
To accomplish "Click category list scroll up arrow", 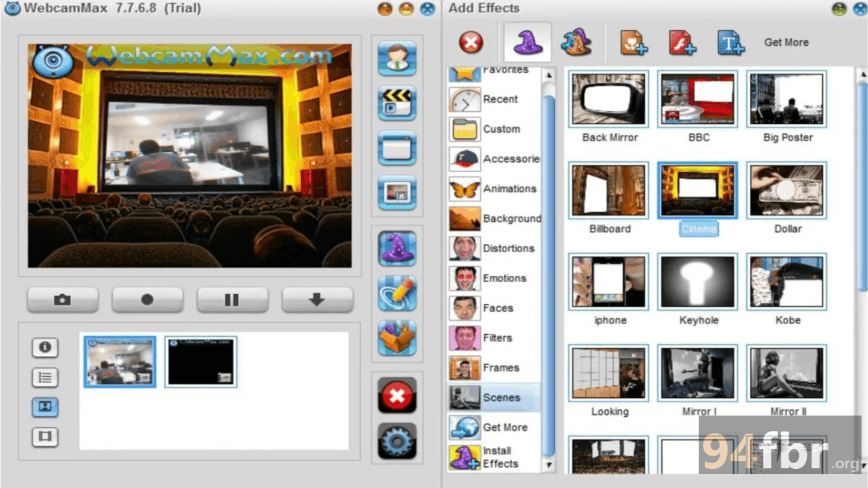I will (549, 76).
